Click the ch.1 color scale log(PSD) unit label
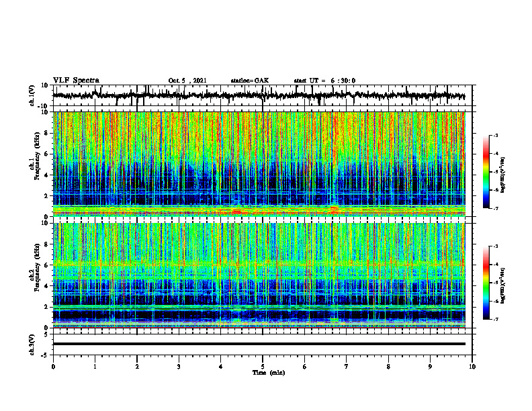The image size is (532, 411). 503,175
